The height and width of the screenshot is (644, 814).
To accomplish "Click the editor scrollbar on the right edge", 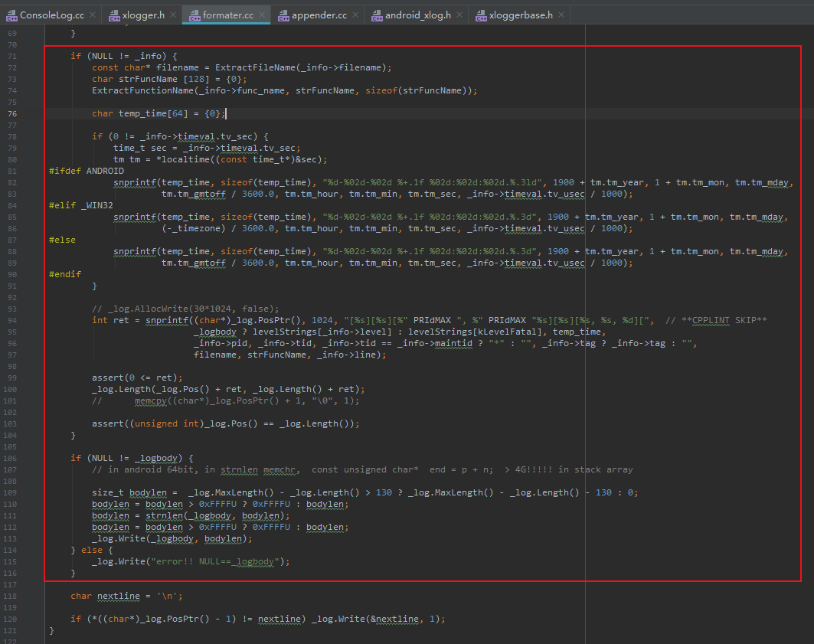I will (810, 306).
